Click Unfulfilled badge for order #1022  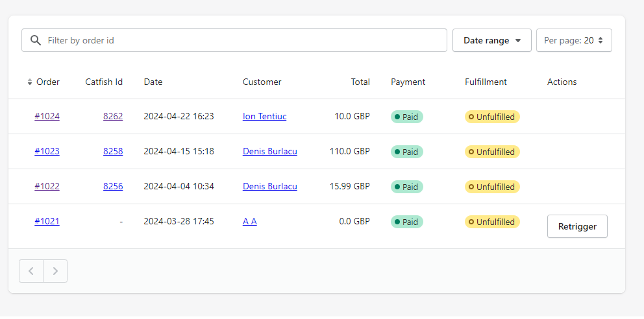click(493, 187)
